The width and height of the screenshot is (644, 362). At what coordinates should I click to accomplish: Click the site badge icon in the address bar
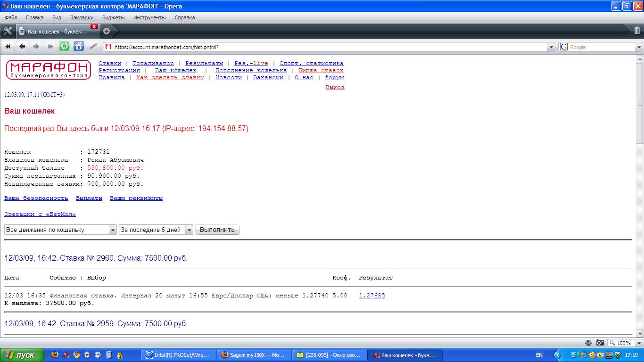(108, 47)
